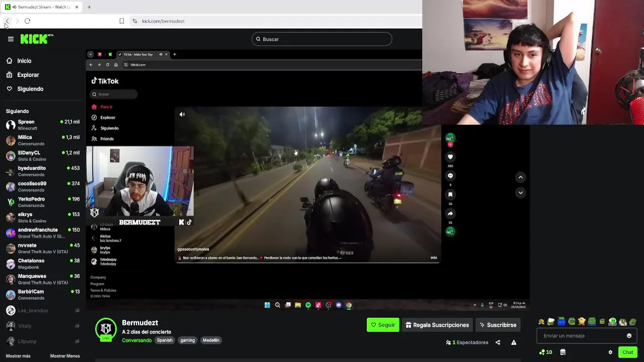Screen dimensions: 644x362
Task: Open Milica's channel in following list
Action: tap(43, 140)
